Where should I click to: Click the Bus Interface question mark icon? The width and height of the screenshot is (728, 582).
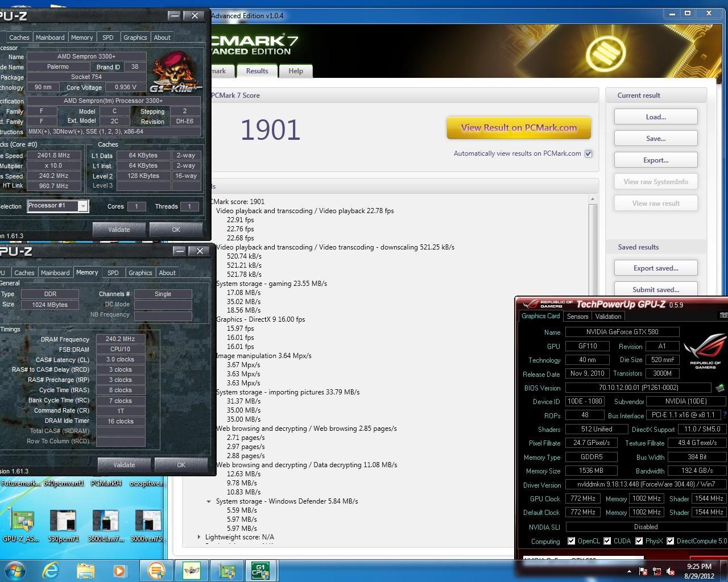(x=725, y=415)
